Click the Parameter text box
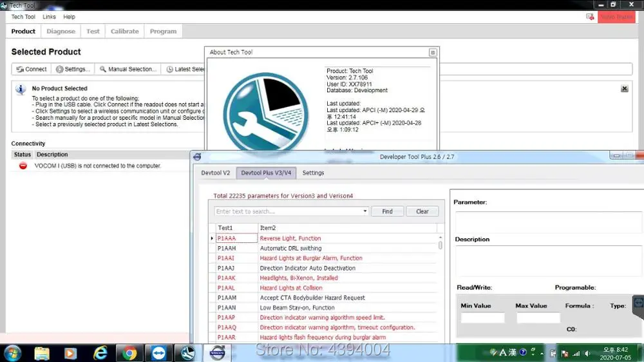Viewport: 644px width, 362px height. (549, 222)
